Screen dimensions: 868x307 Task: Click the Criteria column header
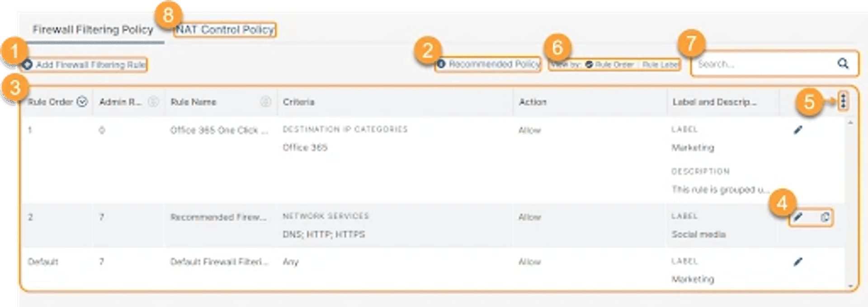[298, 102]
